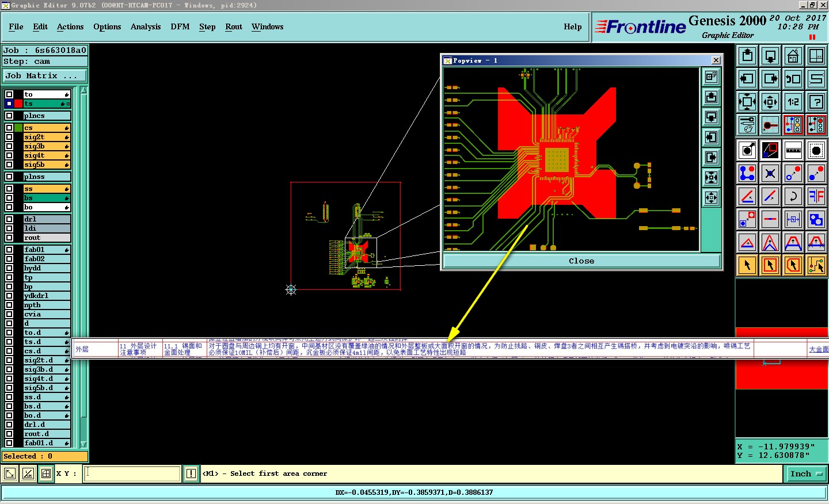Click the Job Matrix ... button
This screenshot has height=504, width=829.
[45, 75]
